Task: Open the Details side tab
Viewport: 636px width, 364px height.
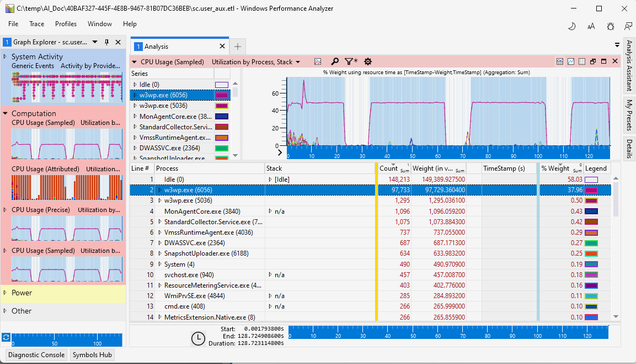Action: 629,149
